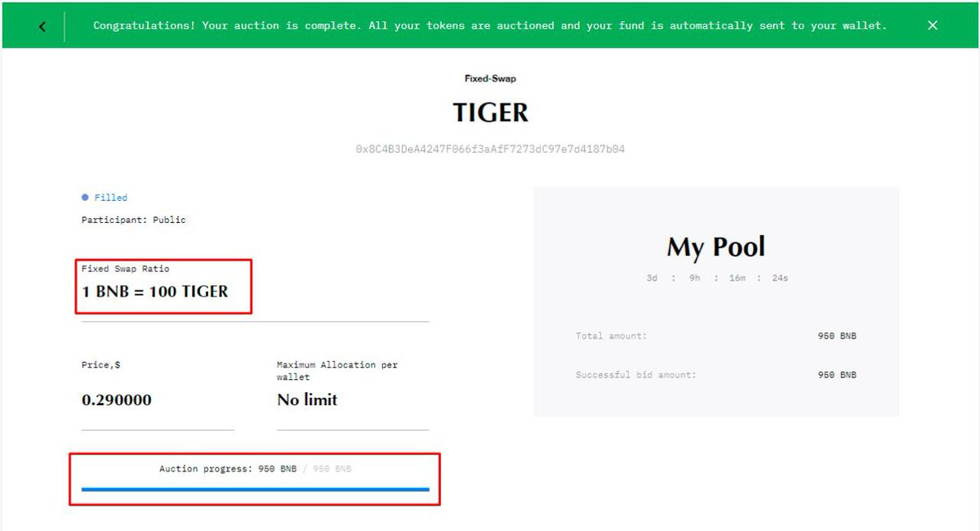The width and height of the screenshot is (980, 531).
Task: Click the 1 BNB = 100 TIGER ratio
Action: [x=155, y=292]
